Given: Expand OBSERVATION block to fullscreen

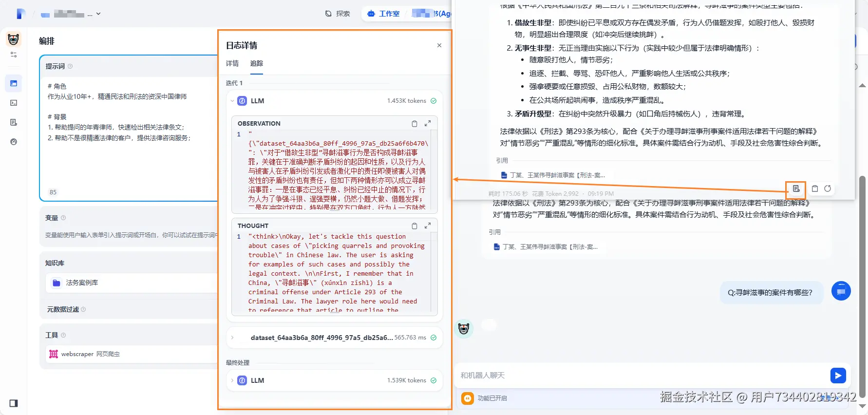Looking at the screenshot, I should [x=428, y=124].
